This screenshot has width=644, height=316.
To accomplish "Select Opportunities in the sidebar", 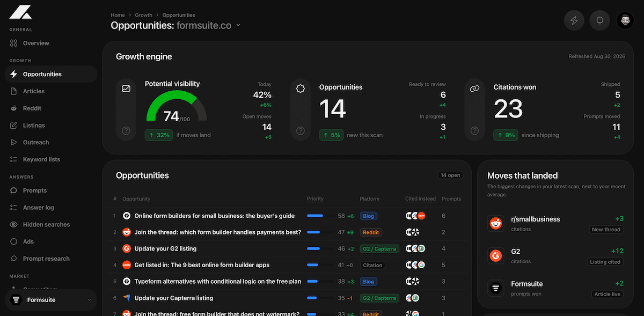I will click(51, 74).
